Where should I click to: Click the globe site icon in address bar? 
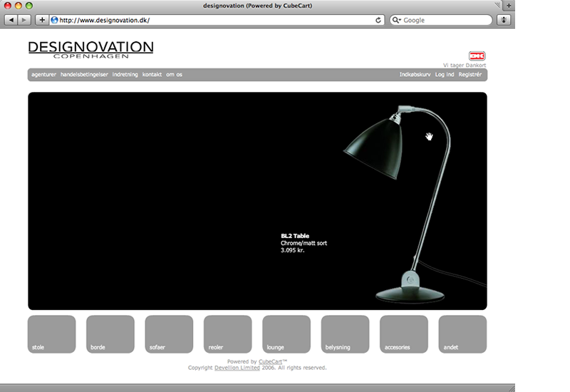click(54, 20)
